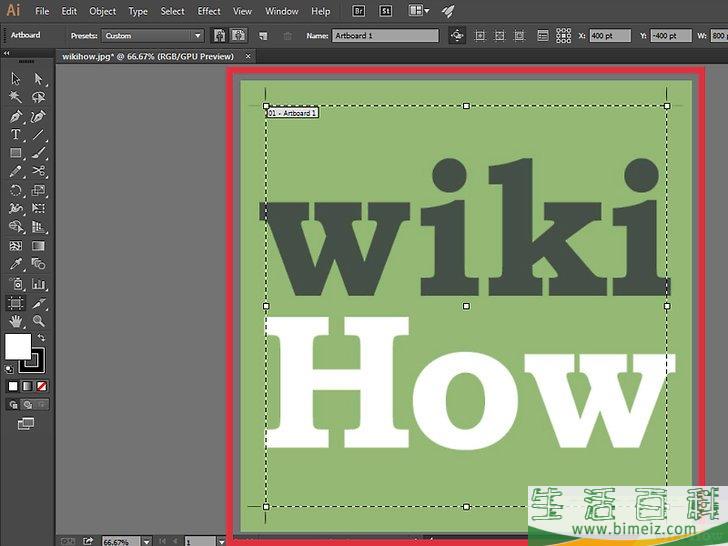Select the Rectangle tool
This screenshot has width=728, height=546.
16,153
